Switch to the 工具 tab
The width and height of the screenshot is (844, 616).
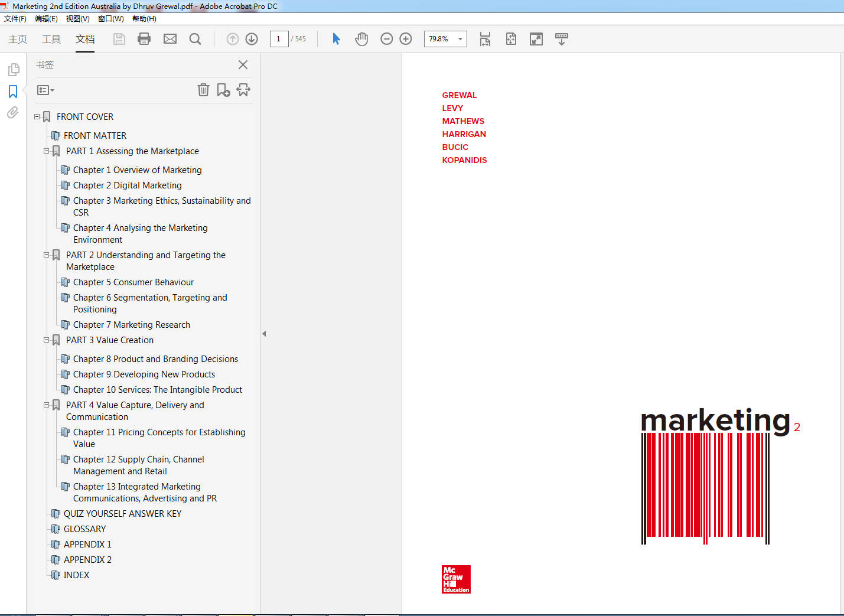(x=51, y=39)
